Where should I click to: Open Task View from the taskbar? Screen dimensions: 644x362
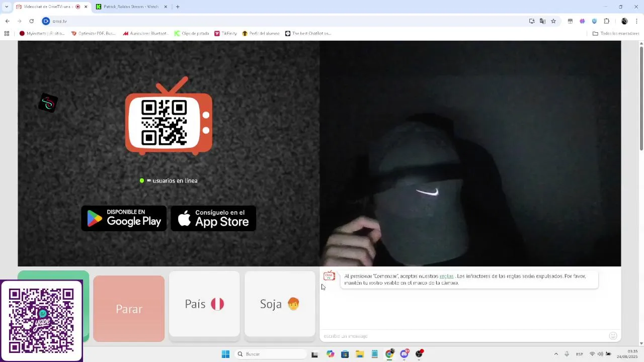click(x=315, y=354)
